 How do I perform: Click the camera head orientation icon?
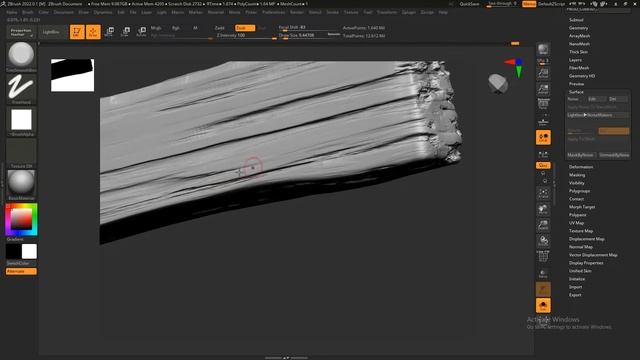coord(498,84)
